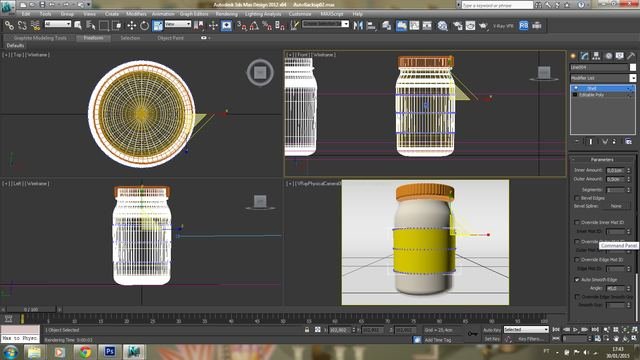Screen dimensions: 640x360
Task: Open the reference coordinate system 'View' dropdown
Action: [x=178, y=24]
